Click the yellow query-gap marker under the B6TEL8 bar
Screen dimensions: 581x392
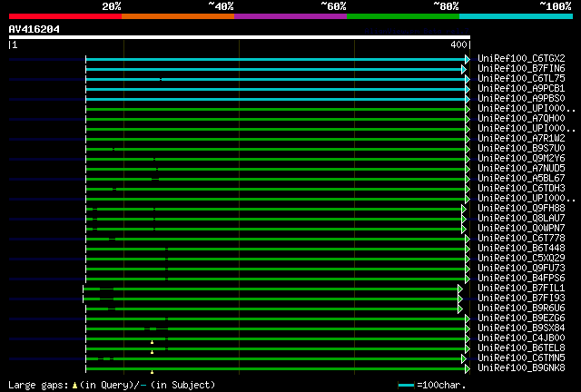(152, 352)
